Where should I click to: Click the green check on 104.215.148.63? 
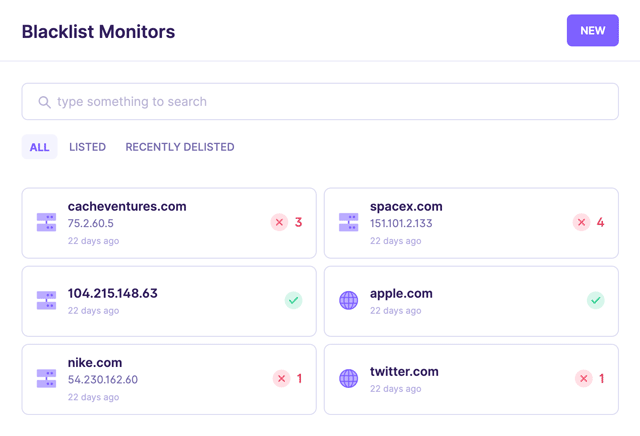pyautogui.click(x=294, y=300)
